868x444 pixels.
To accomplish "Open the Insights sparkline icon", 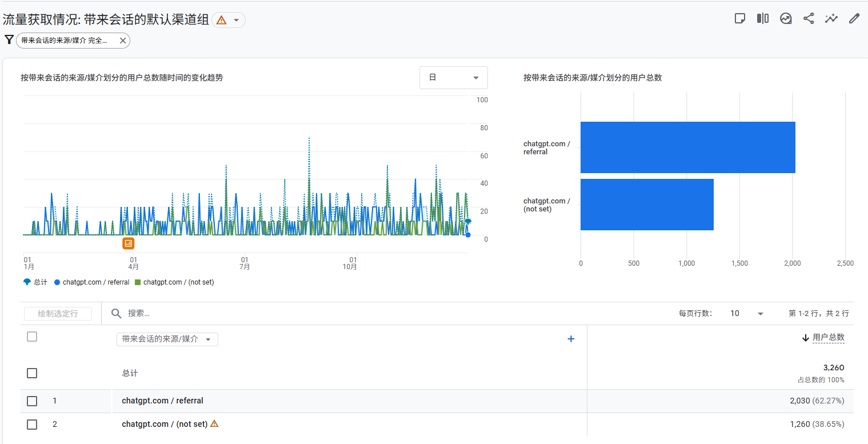I will [831, 18].
